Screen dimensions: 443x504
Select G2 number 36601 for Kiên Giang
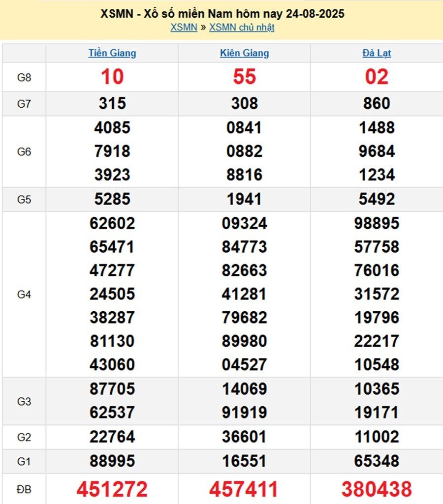(x=244, y=437)
